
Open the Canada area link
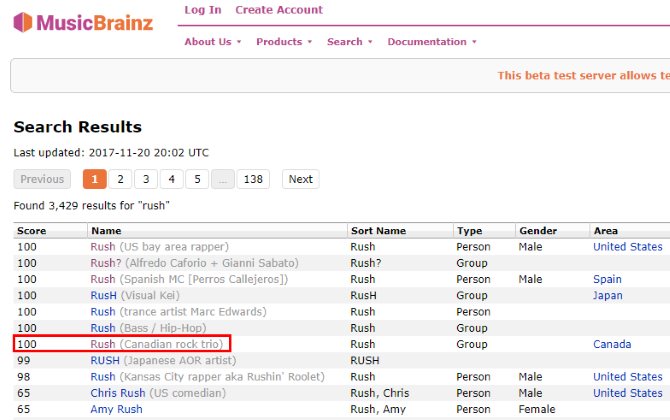pos(612,344)
